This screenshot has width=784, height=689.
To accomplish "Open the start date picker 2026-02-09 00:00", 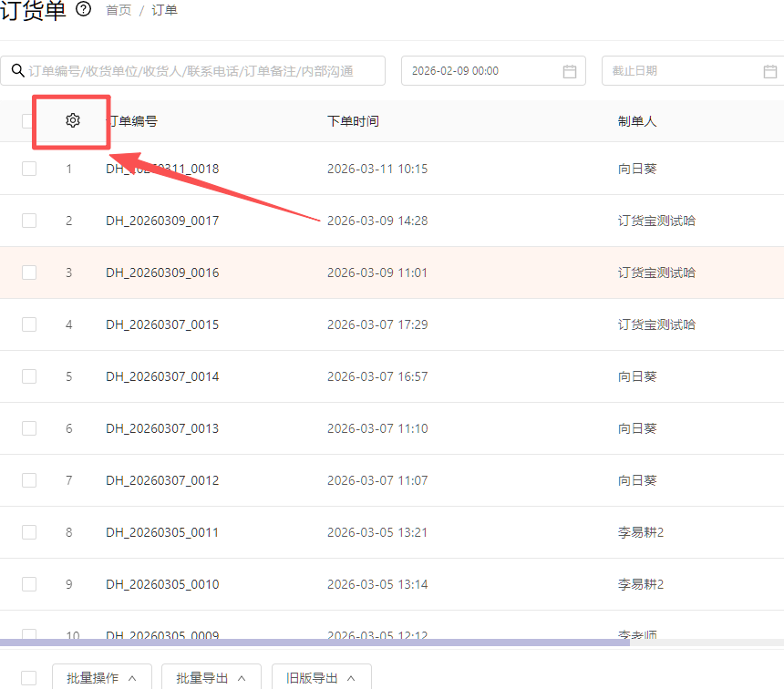I will point(493,70).
